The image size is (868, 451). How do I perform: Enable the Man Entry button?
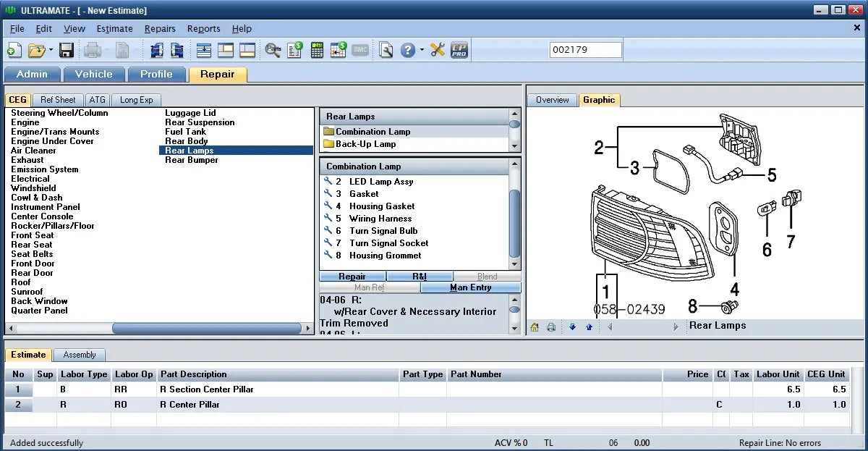tap(470, 287)
